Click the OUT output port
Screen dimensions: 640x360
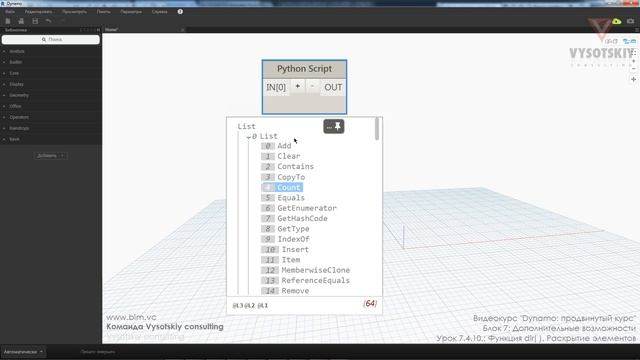click(x=333, y=87)
